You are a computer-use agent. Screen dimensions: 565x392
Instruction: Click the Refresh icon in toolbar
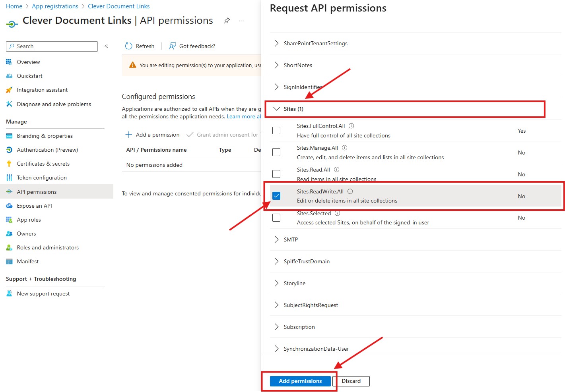(128, 46)
